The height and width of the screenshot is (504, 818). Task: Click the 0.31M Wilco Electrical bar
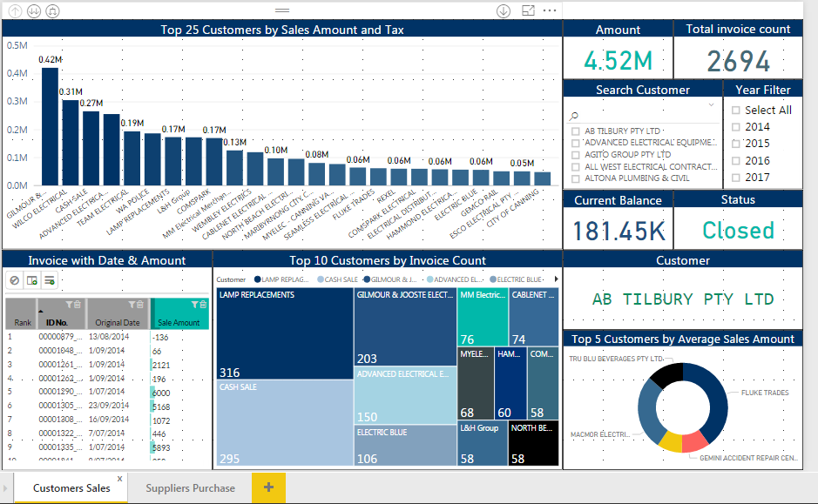71,143
